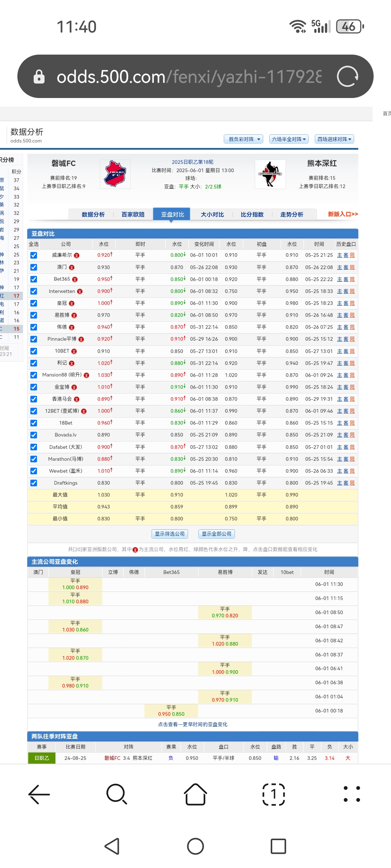Screen dimensions: 391x868
Task: Uncheck the 皇冠 row checkbox
Action: point(34,303)
